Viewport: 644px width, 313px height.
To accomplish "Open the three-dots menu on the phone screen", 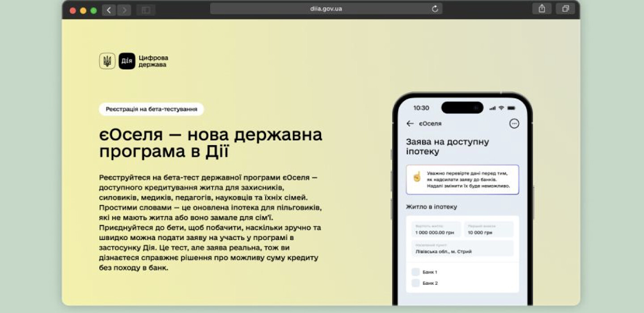I will (514, 123).
